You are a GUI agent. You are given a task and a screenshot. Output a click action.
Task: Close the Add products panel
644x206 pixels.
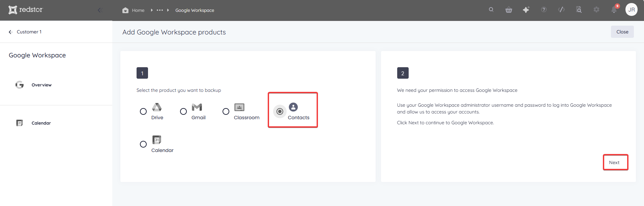(622, 32)
